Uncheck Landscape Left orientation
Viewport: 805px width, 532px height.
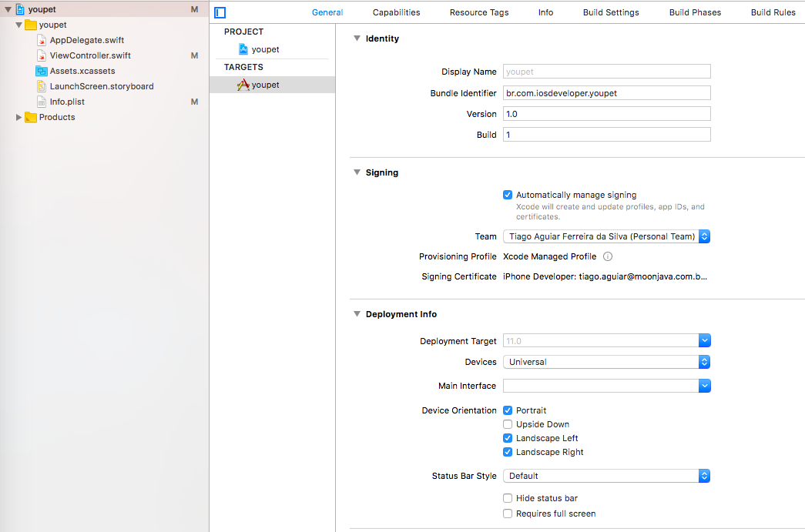508,438
